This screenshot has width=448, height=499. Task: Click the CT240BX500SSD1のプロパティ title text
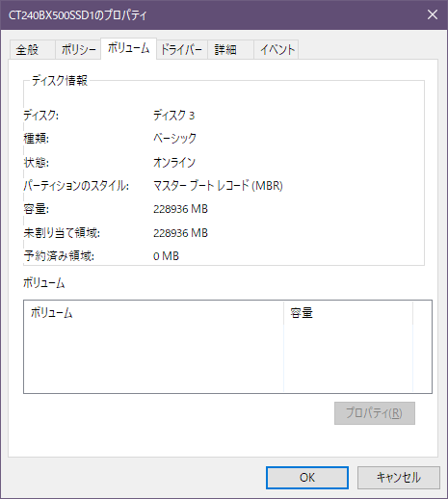(77, 15)
